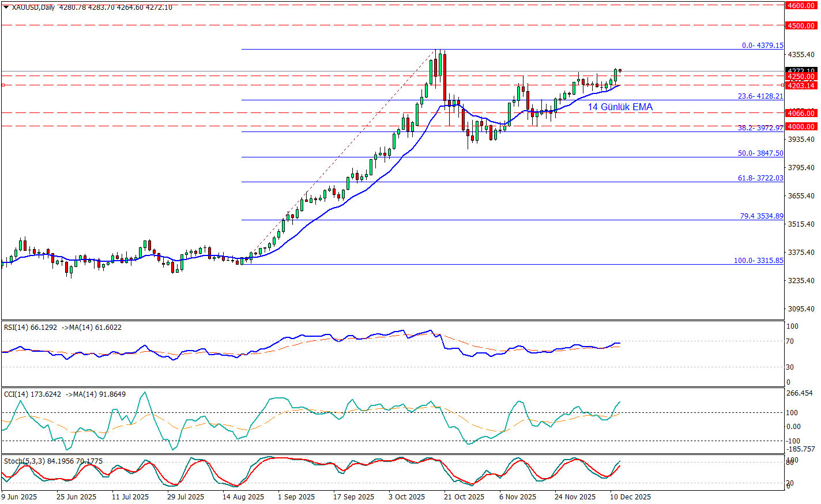Click the Fibonacci 0.0- 4379.15 level label
This screenshot has height=504, width=821.
click(x=762, y=45)
